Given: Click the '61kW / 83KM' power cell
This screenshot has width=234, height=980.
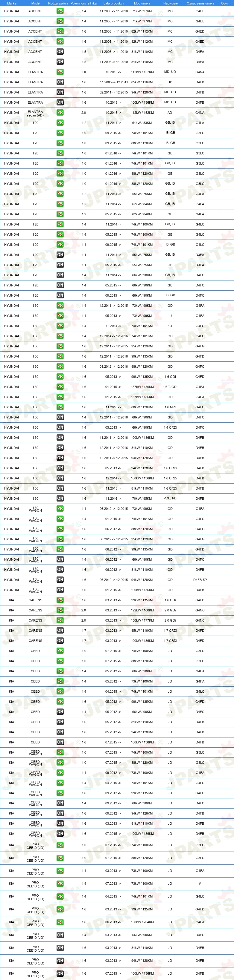Looking at the screenshot, I should [142, 123].
